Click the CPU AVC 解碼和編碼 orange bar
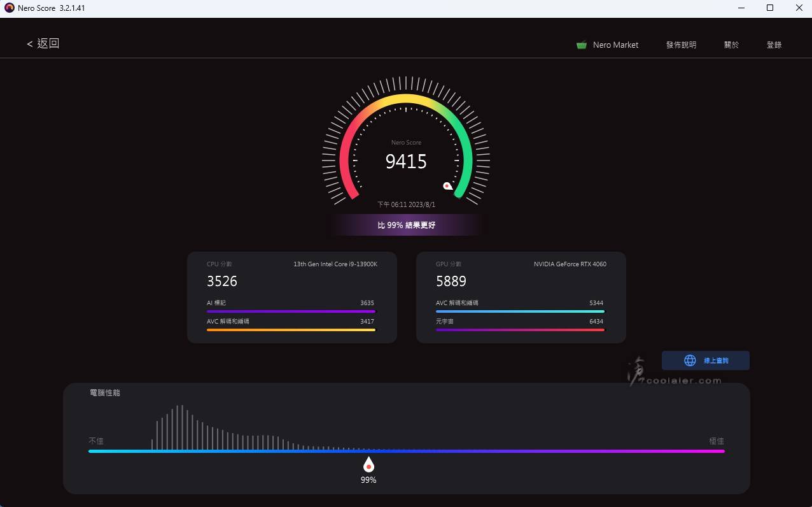This screenshot has width=812, height=507. tap(291, 330)
